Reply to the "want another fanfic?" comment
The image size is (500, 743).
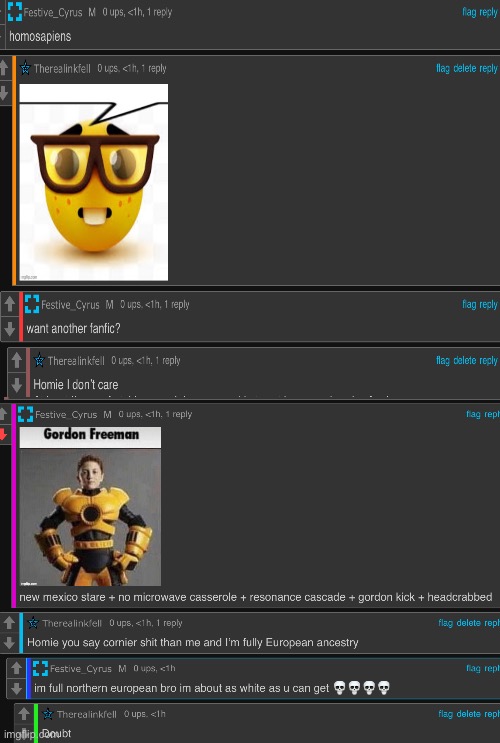(x=488, y=305)
